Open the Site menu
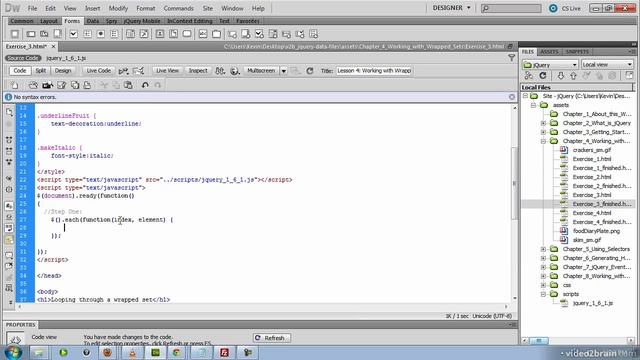Viewport: 640px width, 360px height. click(208, 8)
